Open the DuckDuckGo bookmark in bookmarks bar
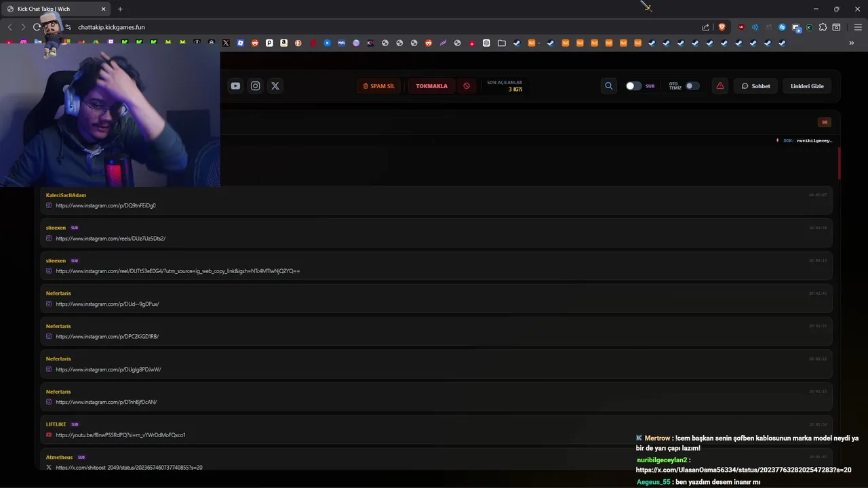This screenshot has height=488, width=868. [298, 43]
